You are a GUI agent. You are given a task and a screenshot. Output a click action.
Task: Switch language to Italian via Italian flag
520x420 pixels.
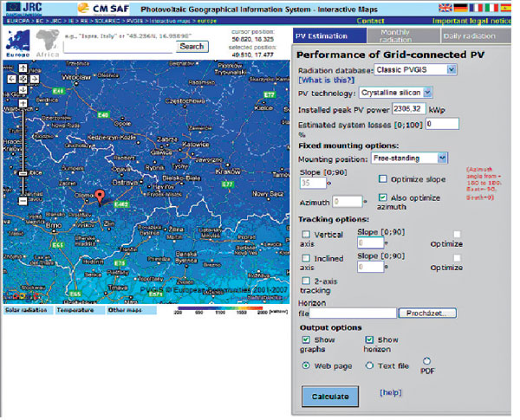pos(491,7)
